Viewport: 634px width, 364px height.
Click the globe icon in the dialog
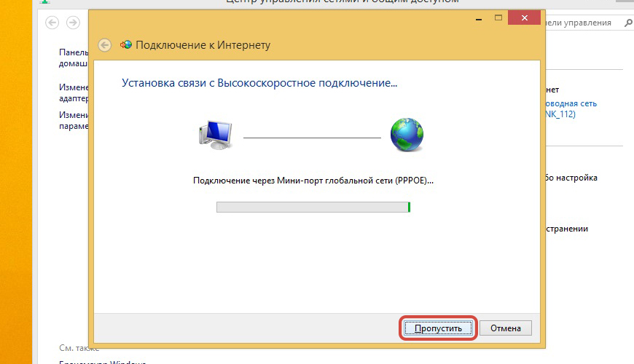pyautogui.click(x=407, y=135)
